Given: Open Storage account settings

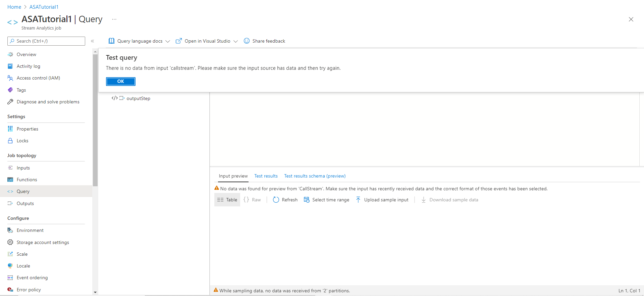Looking at the screenshot, I should (43, 242).
